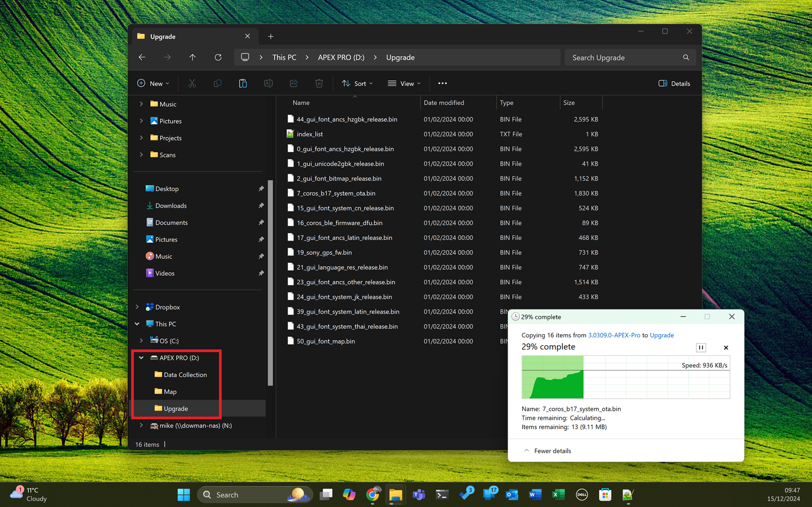Sort by the Date modified column header
The image size is (812, 507).
(444, 103)
